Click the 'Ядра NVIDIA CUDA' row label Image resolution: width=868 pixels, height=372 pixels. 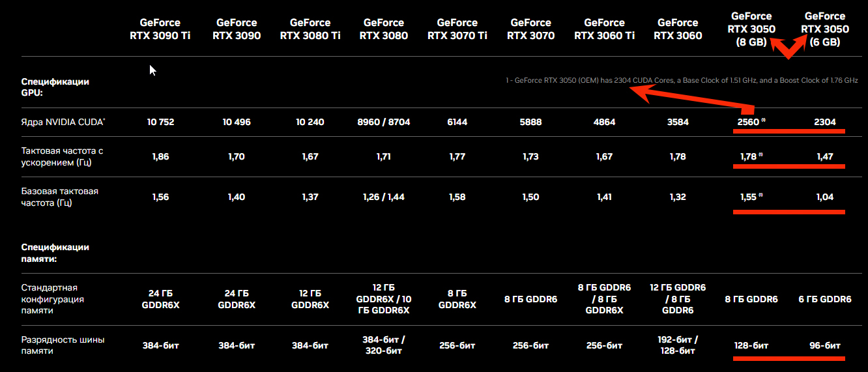click(63, 122)
